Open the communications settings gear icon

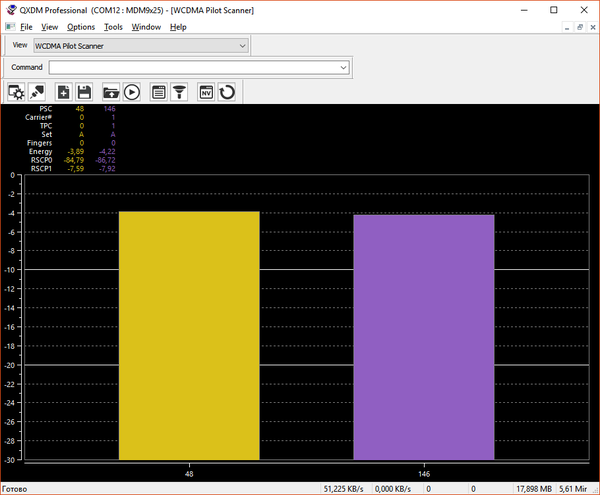click(16, 92)
